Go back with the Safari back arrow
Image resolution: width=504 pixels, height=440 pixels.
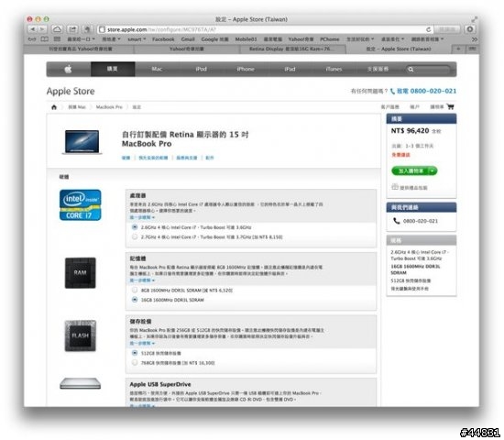click(32, 29)
